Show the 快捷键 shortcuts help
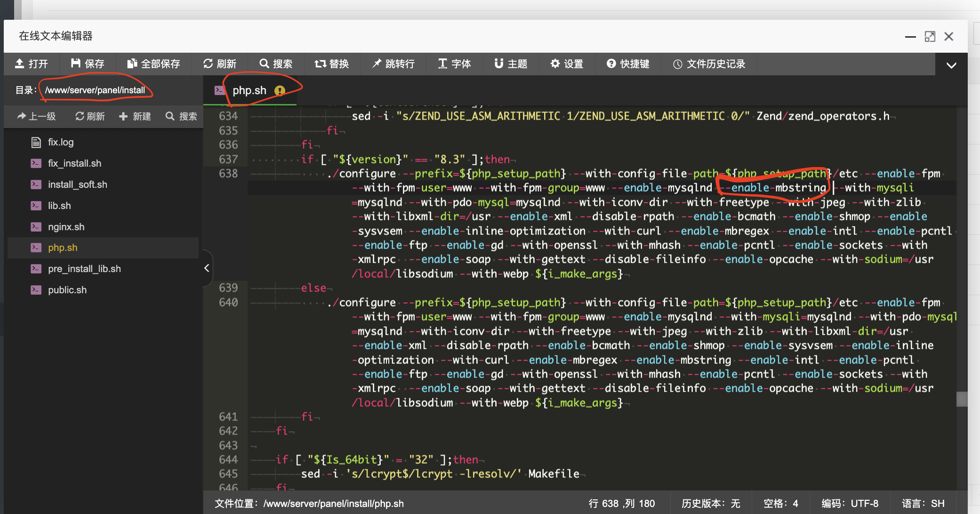 tap(628, 64)
